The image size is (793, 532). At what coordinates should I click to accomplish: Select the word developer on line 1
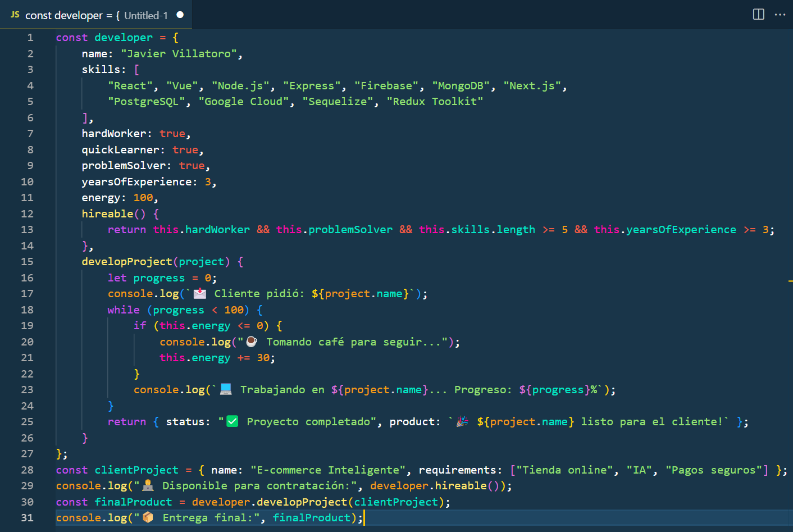(124, 37)
